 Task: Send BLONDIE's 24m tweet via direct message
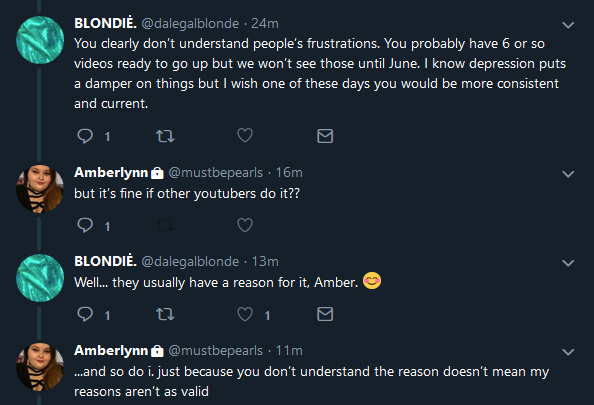coord(325,136)
